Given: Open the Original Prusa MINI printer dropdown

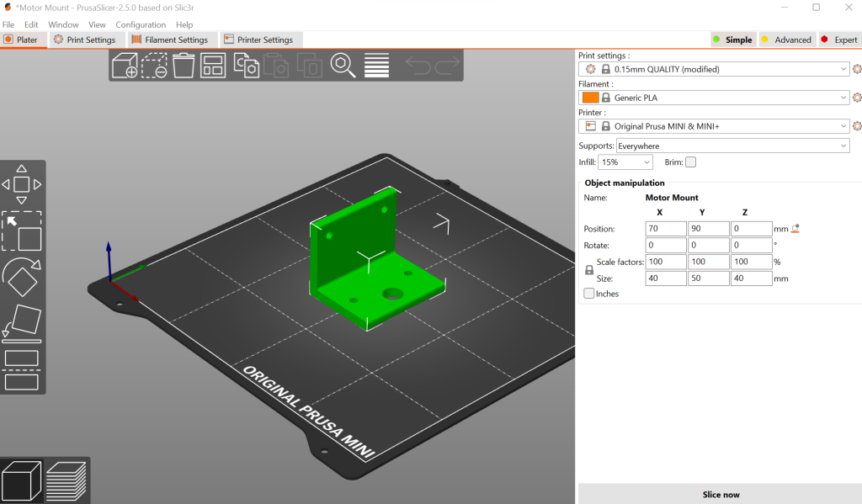Looking at the screenshot, I should [714, 126].
